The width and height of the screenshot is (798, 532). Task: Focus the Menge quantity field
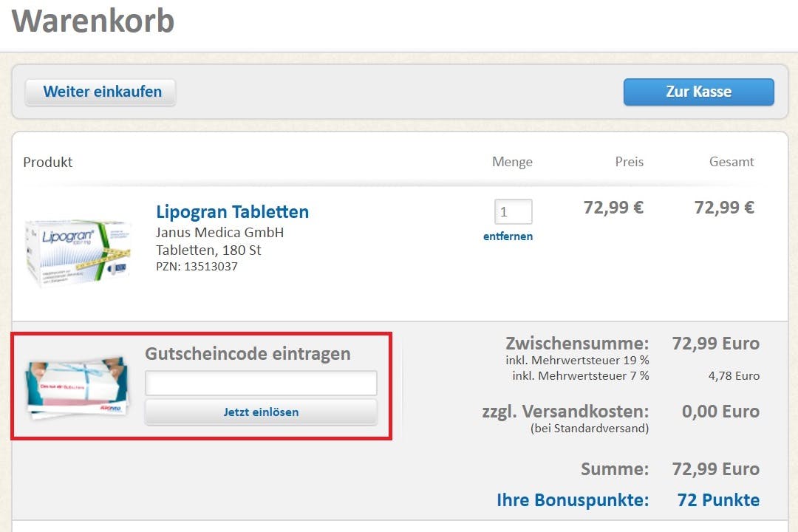point(513,212)
